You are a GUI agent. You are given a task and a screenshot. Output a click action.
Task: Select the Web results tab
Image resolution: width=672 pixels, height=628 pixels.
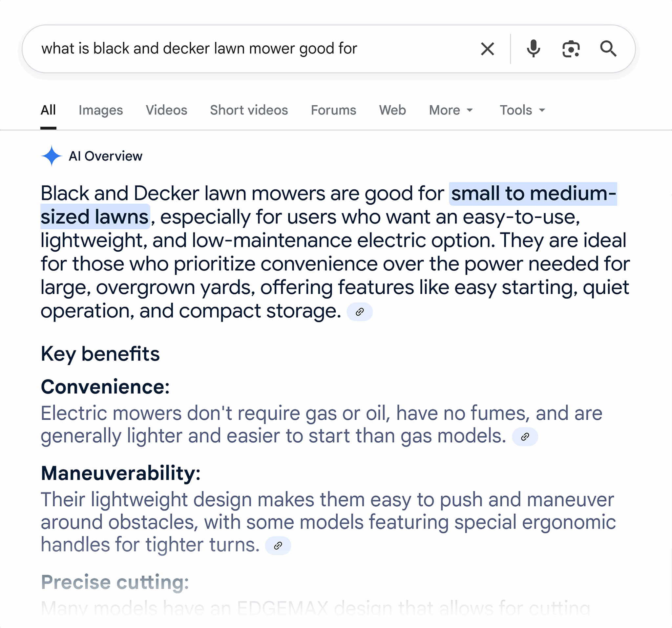click(392, 110)
